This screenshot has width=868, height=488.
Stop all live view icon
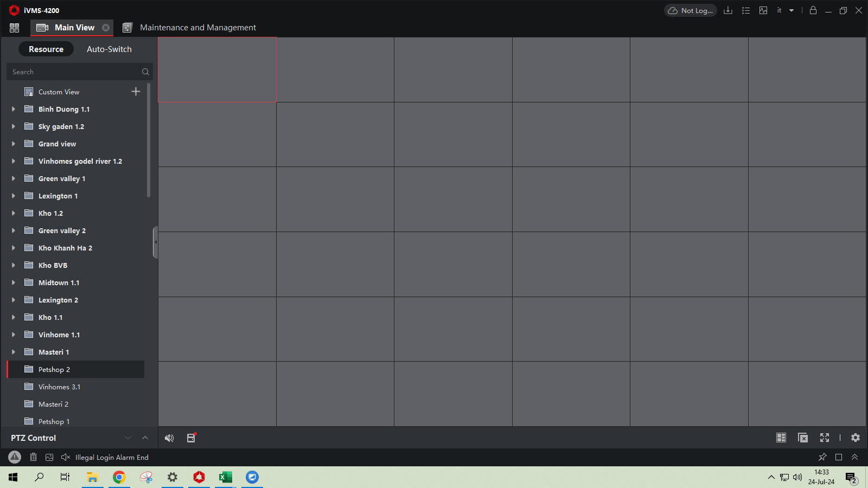click(803, 438)
